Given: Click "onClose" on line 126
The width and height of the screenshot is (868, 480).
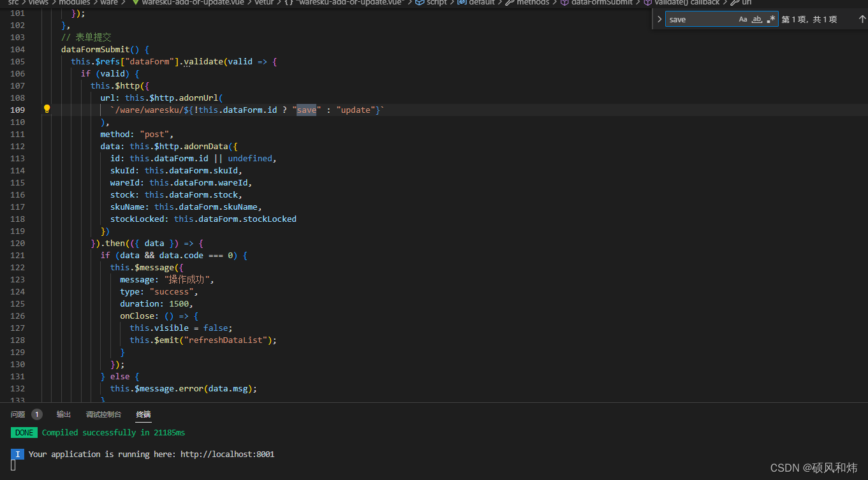Looking at the screenshot, I should coord(137,316).
